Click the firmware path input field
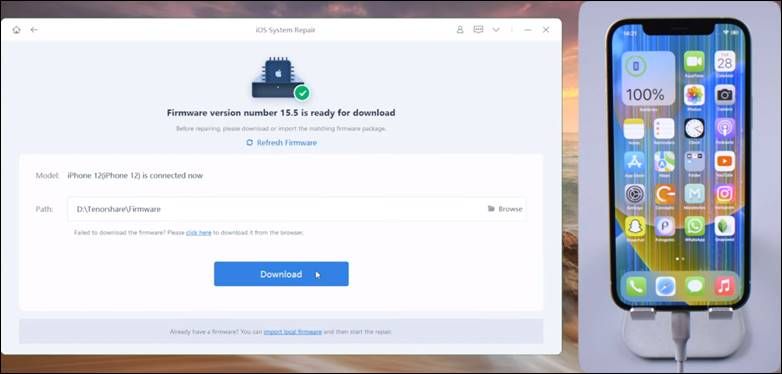 [296, 209]
